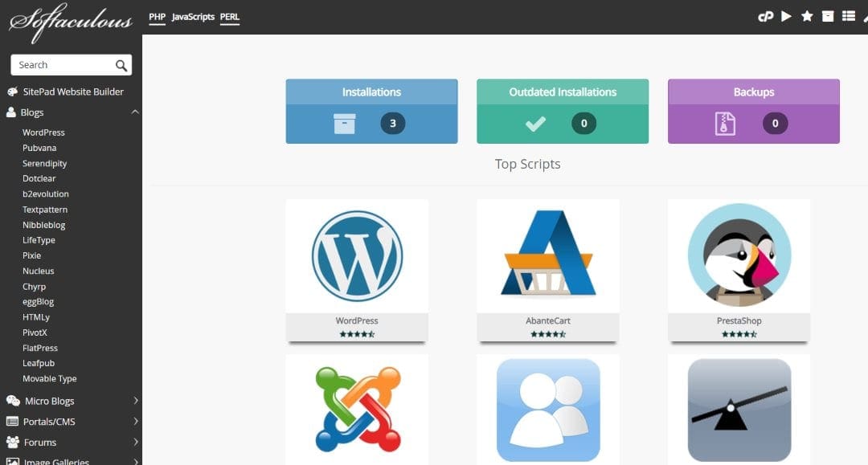Viewport: 868px width, 465px height.
Task: Open the Backups summary card
Action: [x=753, y=111]
